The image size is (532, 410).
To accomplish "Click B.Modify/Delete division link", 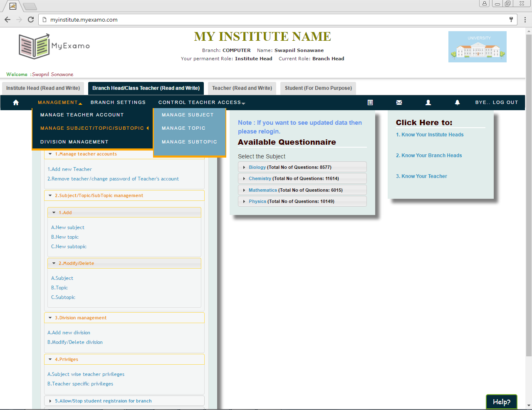I will (x=75, y=342).
